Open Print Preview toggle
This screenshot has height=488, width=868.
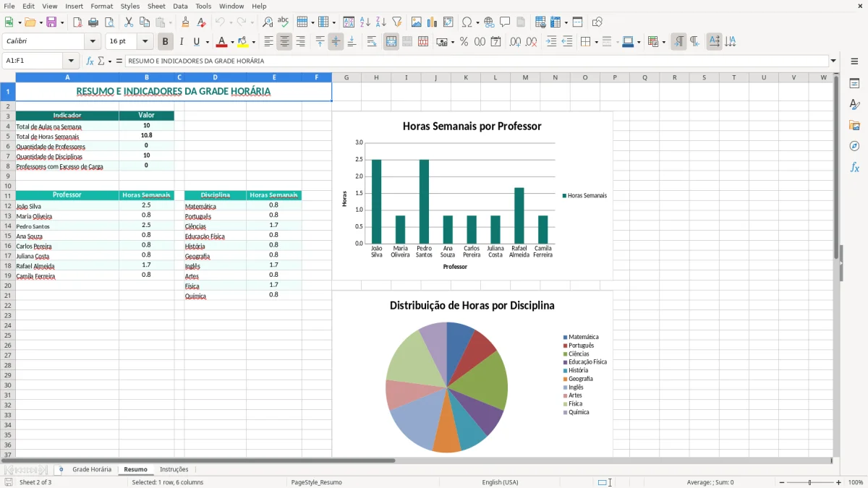click(x=109, y=22)
